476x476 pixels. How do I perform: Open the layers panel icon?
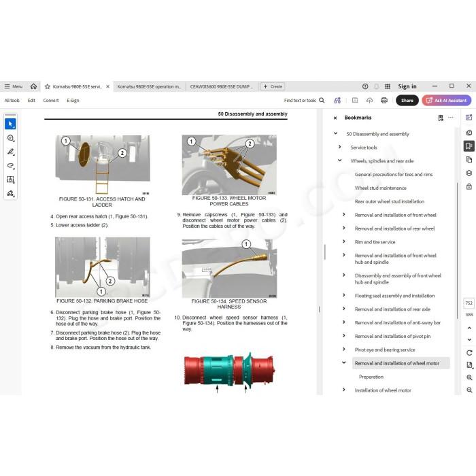tap(469, 173)
